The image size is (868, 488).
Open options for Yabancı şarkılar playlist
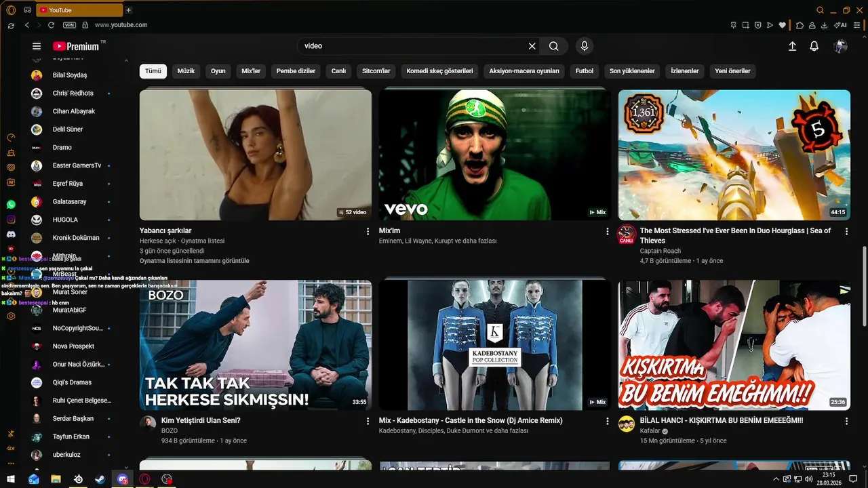368,231
